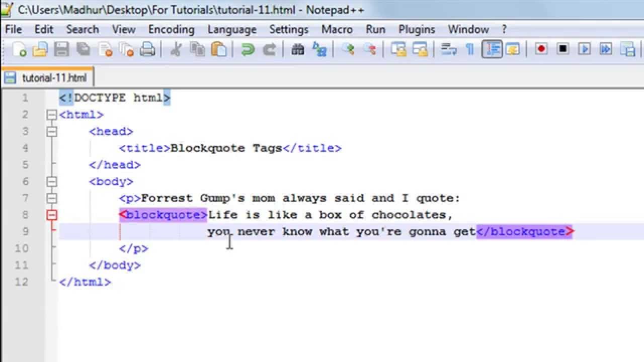Image resolution: width=644 pixels, height=362 pixels.
Task: Click the Notepad++ title bar app icon
Action: tap(7, 9)
